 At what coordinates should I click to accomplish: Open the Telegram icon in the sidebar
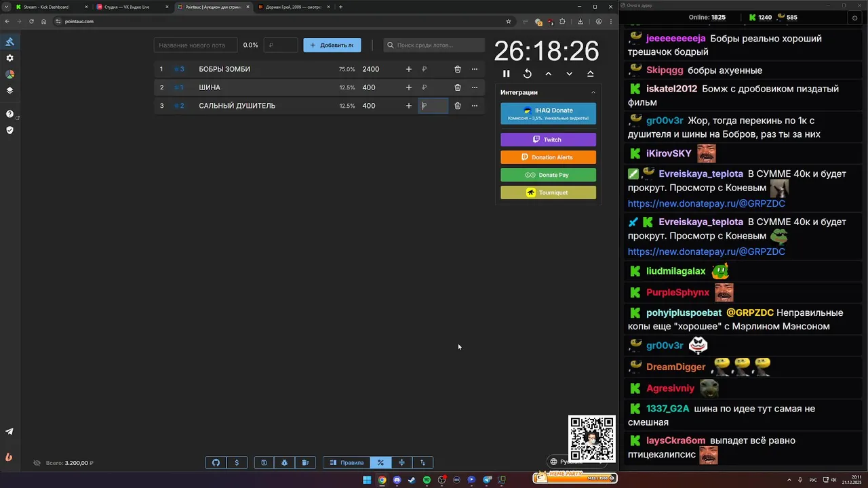pyautogui.click(x=9, y=432)
